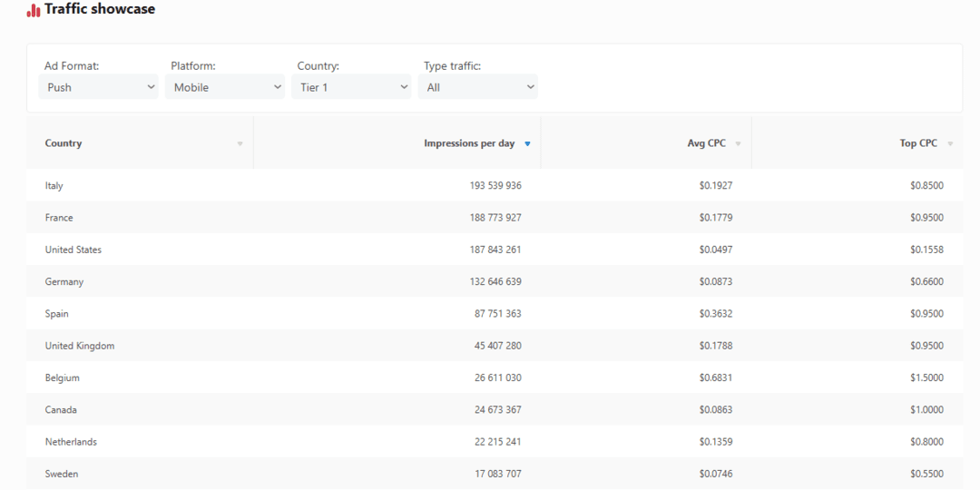980x490 pixels.
Task: Click the sort arrow in Country column
Action: pos(240,143)
